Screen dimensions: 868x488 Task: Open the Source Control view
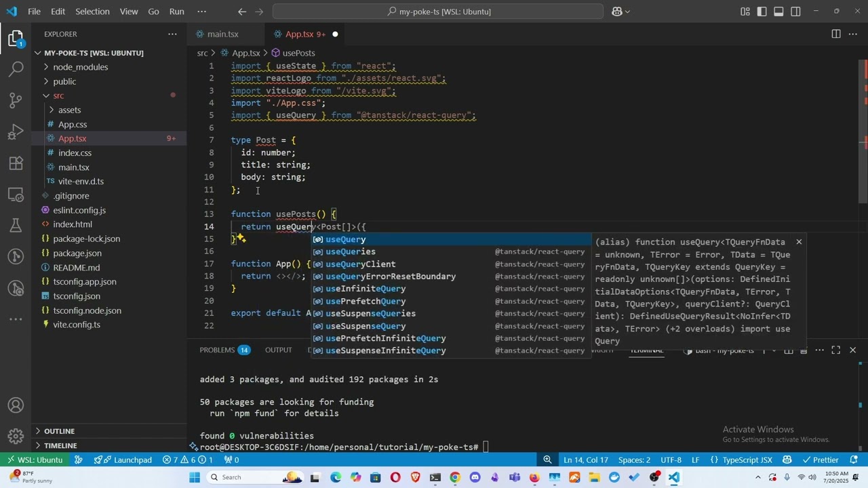click(16, 100)
